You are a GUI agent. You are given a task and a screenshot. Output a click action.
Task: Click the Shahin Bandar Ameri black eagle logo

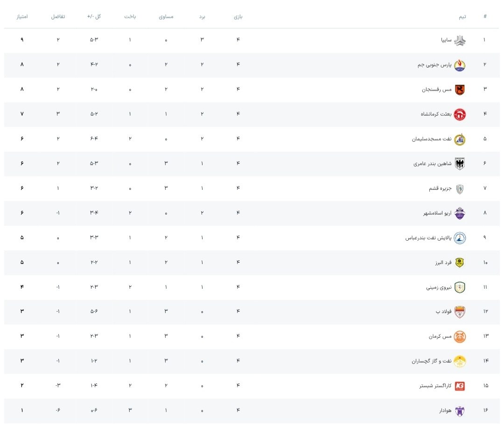pos(460,164)
